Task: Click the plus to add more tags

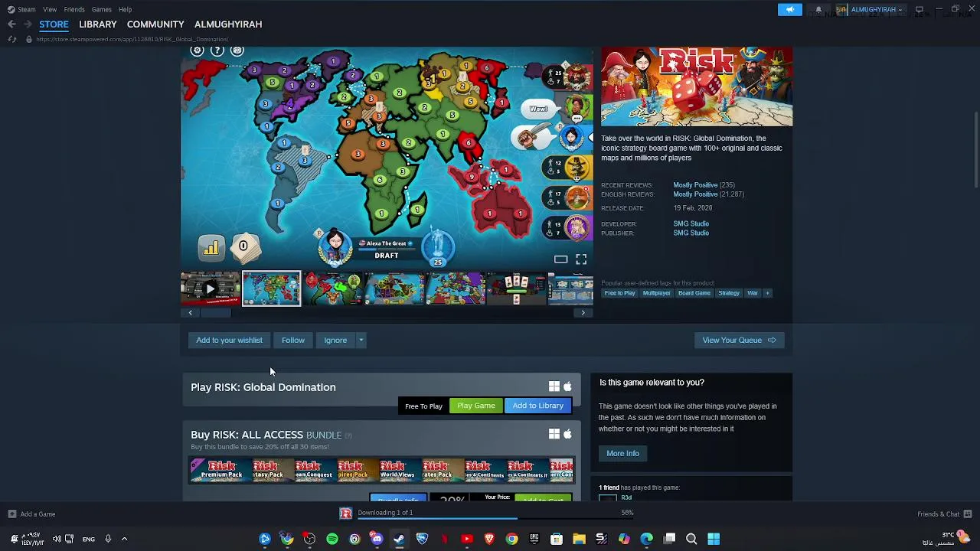Action: (x=767, y=293)
